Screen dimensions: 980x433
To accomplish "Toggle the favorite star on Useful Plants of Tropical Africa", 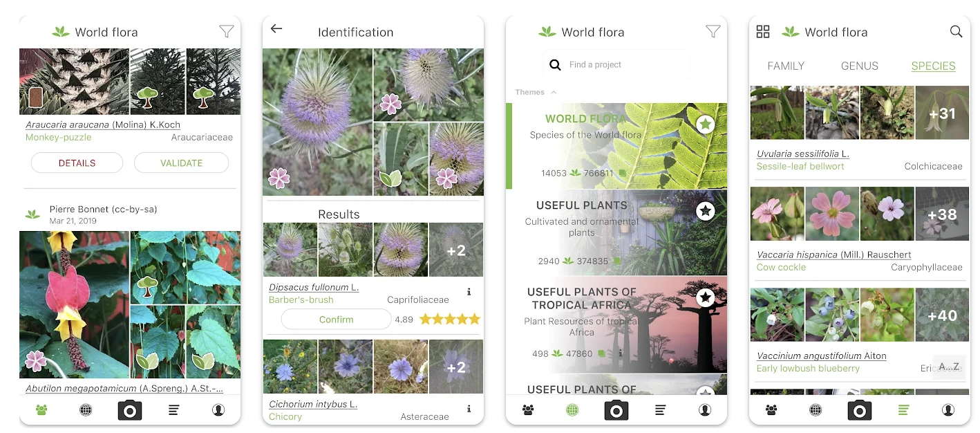I will tap(705, 297).
